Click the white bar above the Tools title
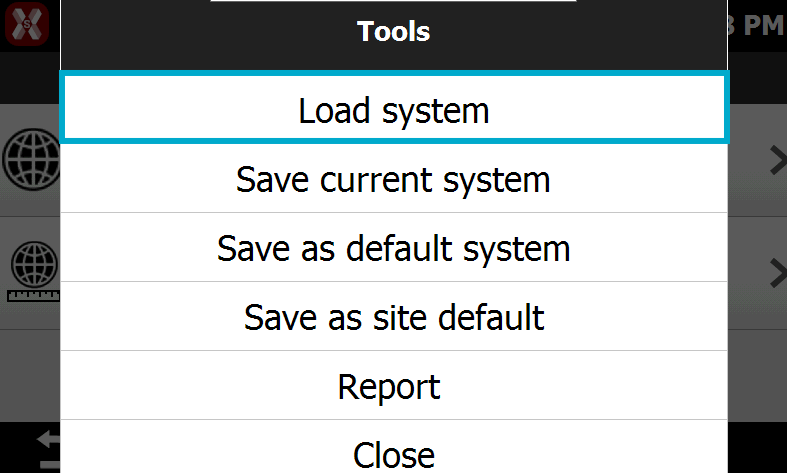Screen dimensions: 787x473 pos(394,1)
